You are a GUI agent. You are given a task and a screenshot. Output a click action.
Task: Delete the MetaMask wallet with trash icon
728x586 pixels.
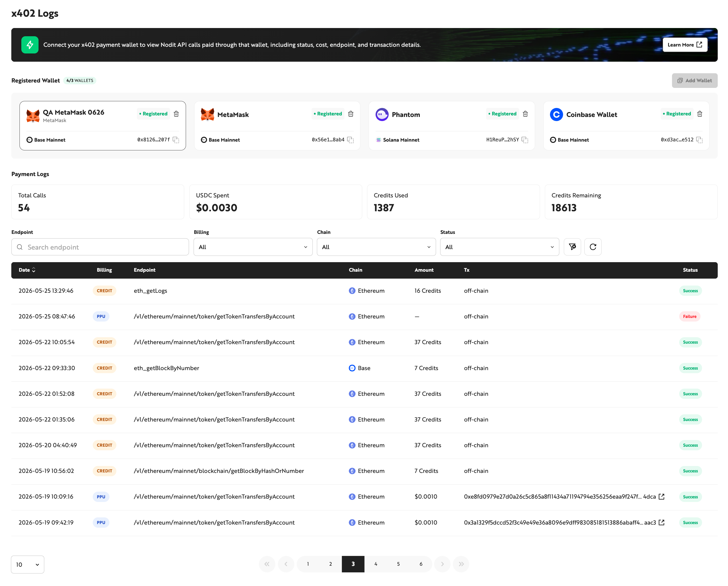351,114
